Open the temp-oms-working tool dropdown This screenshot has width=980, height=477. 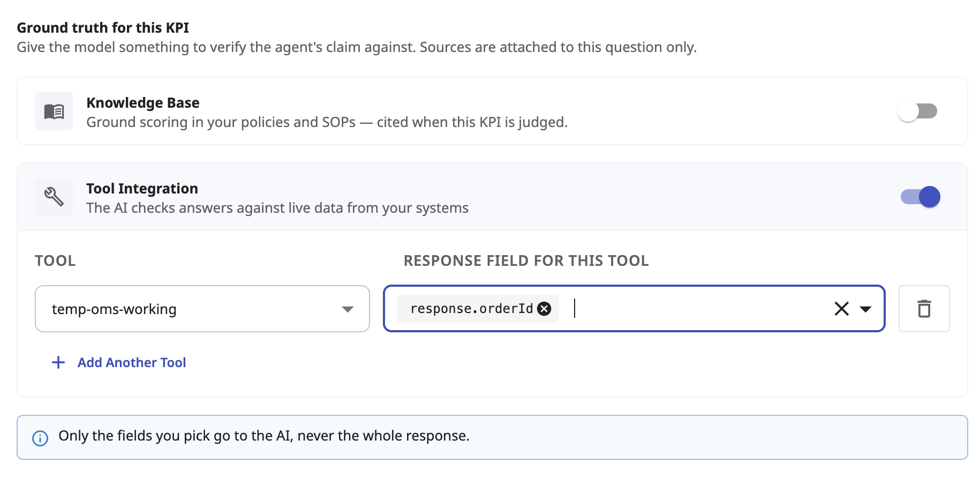pos(202,309)
